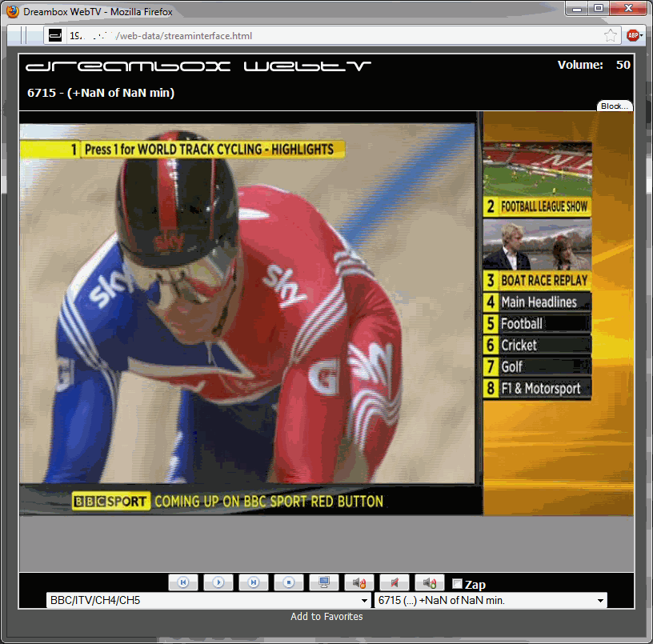
Task: Click the Football menu entry
Action: pyautogui.click(x=537, y=323)
